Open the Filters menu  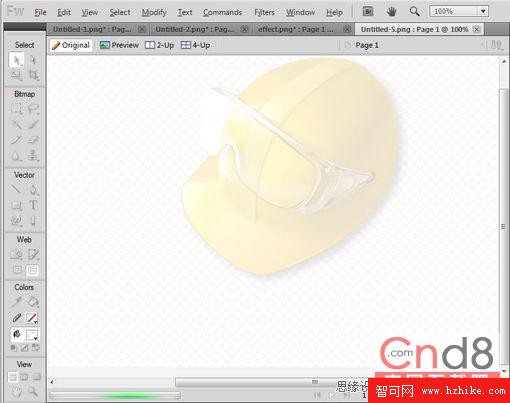tap(264, 12)
